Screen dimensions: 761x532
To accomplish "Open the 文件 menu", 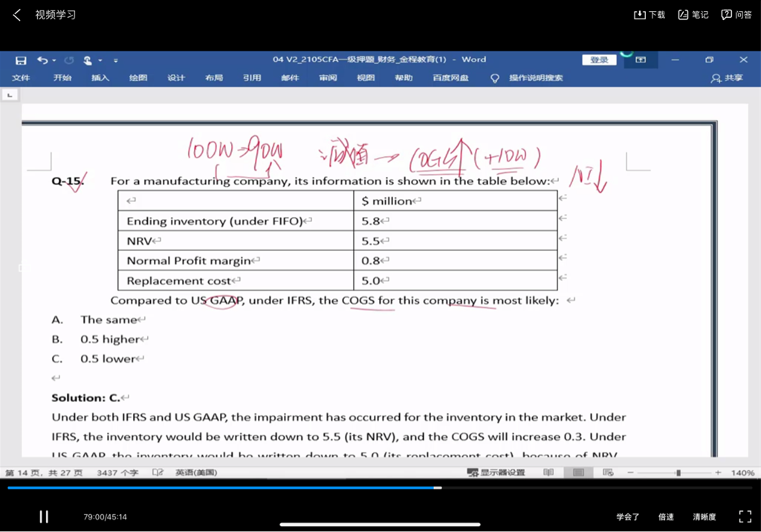I will point(21,78).
